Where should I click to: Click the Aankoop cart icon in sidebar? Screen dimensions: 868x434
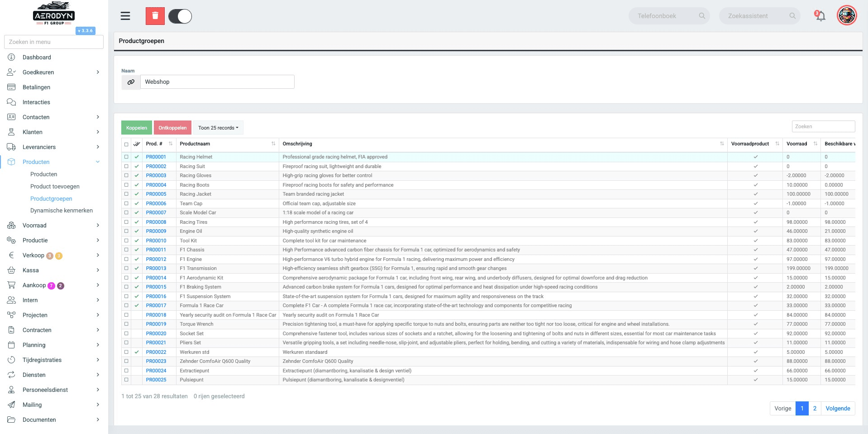click(x=12, y=285)
